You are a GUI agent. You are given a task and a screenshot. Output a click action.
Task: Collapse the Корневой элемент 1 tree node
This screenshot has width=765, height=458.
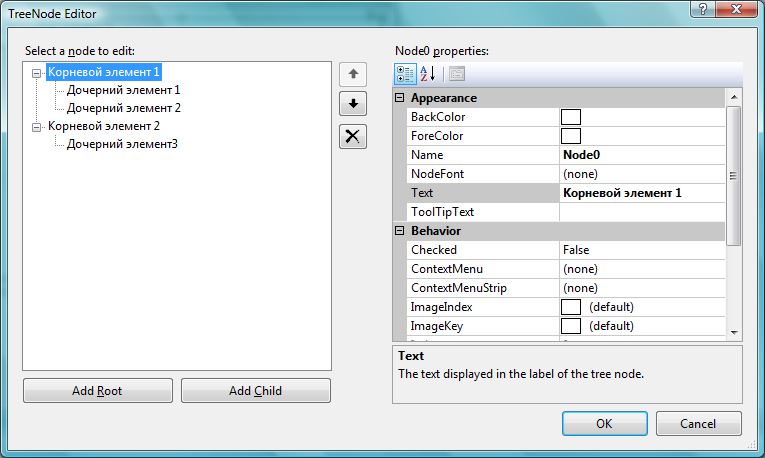38,72
